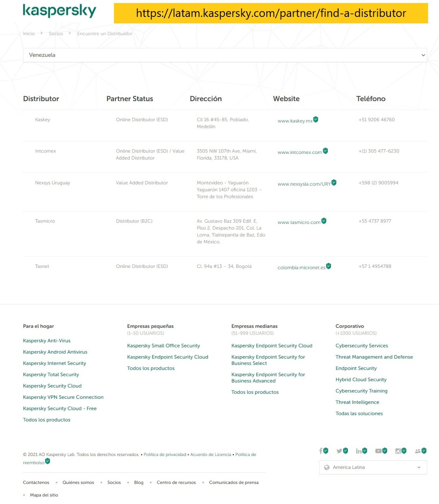Image resolution: width=439 pixels, height=504 pixels.
Task: Open Kaspersky Anti-Virus product link
Action: click(47, 341)
